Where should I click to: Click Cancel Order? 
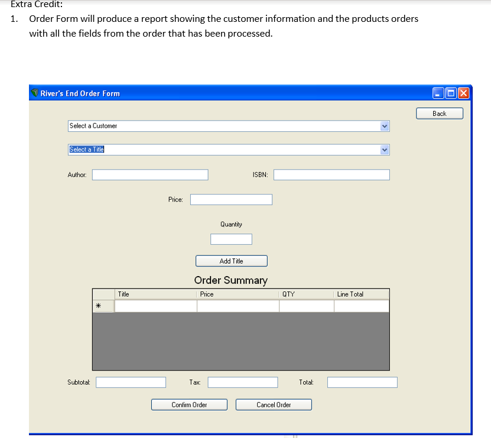pos(274,404)
